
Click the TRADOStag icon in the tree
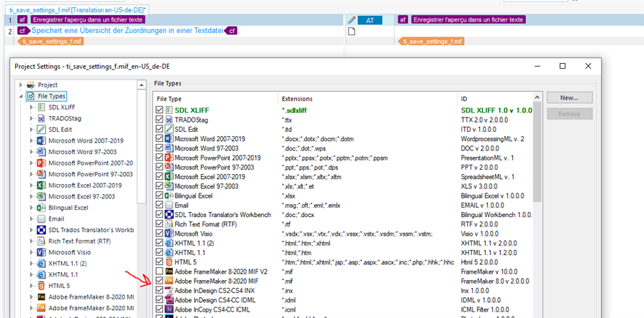(41, 118)
